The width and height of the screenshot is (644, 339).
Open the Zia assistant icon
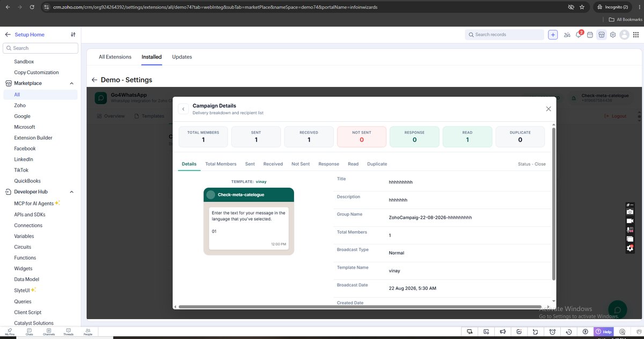(567, 35)
